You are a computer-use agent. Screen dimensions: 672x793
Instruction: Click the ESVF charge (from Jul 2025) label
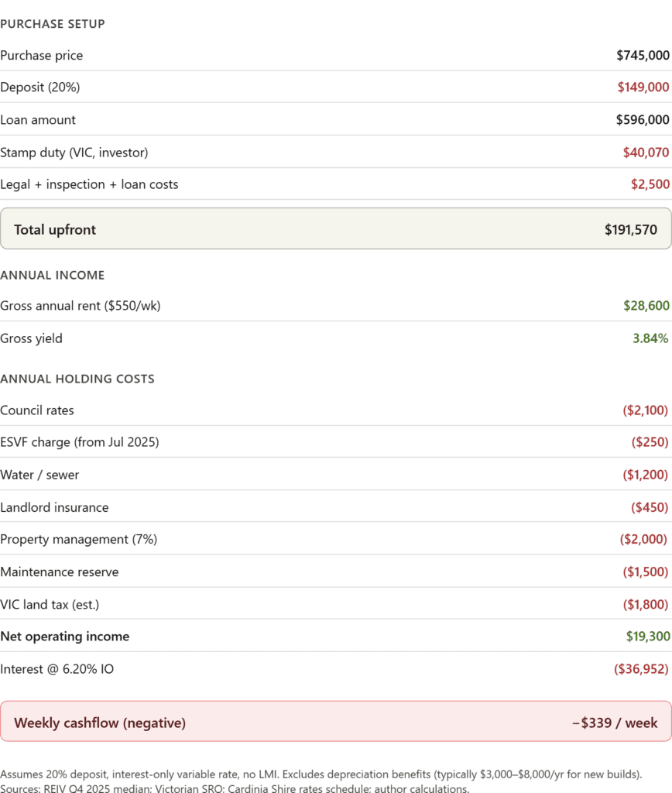point(80,442)
